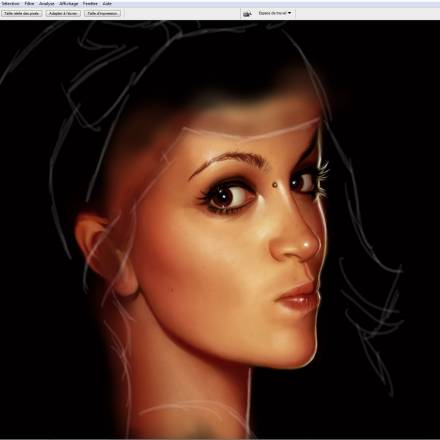Click the Bridge launch icon
Screen dimensions: 440x440
pos(247,14)
